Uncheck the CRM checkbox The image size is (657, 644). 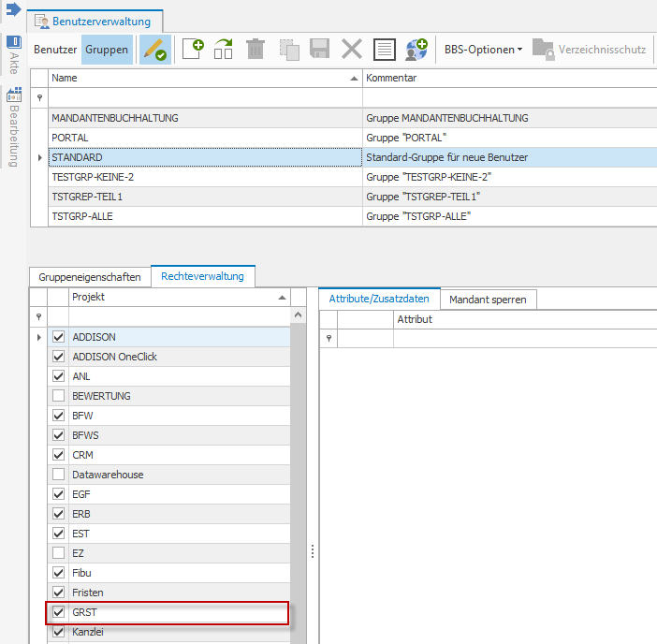pos(58,455)
